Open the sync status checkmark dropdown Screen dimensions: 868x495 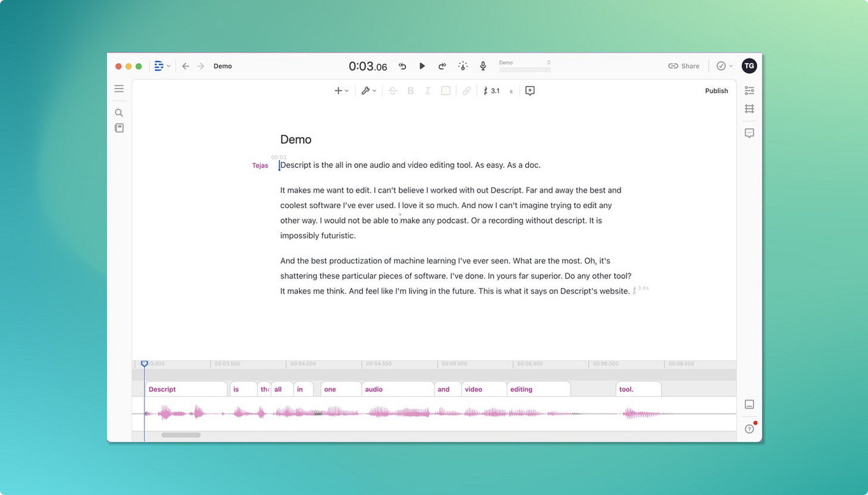[x=724, y=66]
